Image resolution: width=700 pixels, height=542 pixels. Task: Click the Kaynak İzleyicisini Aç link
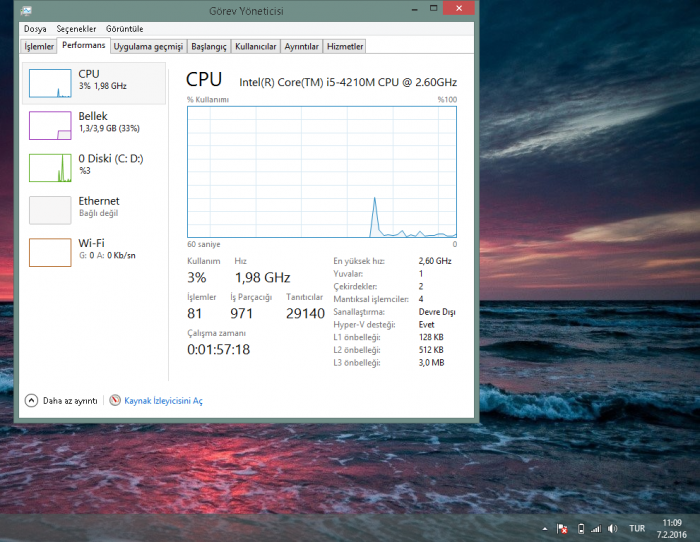tap(163, 400)
